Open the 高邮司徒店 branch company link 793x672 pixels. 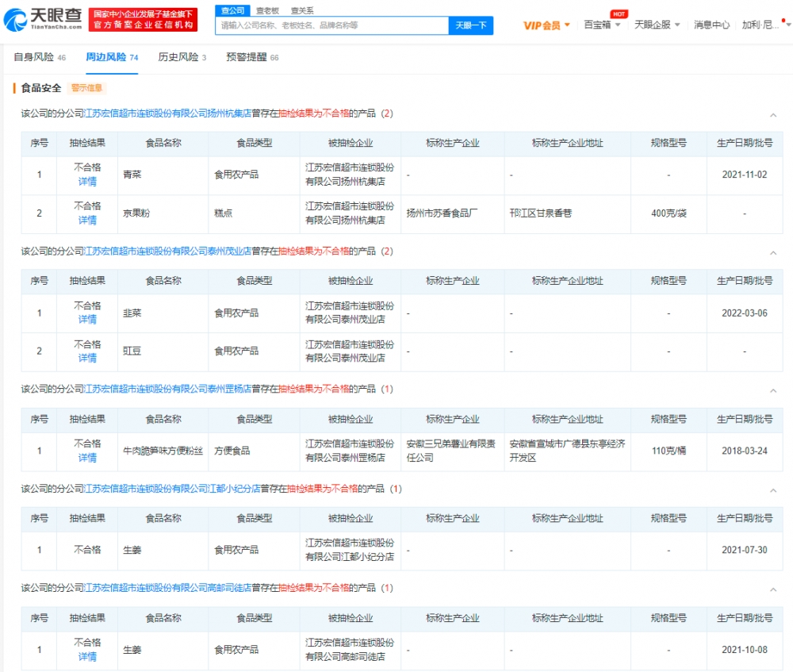(167, 588)
